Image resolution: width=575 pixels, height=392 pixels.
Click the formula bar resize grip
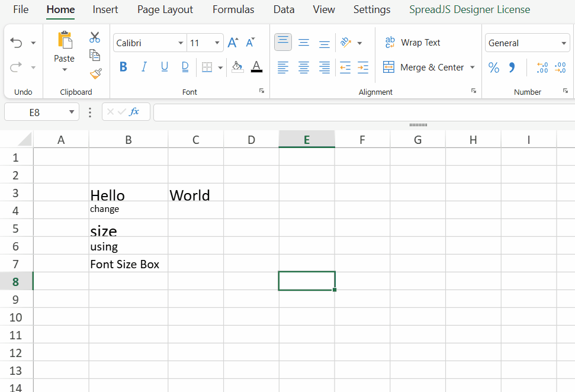(x=418, y=125)
